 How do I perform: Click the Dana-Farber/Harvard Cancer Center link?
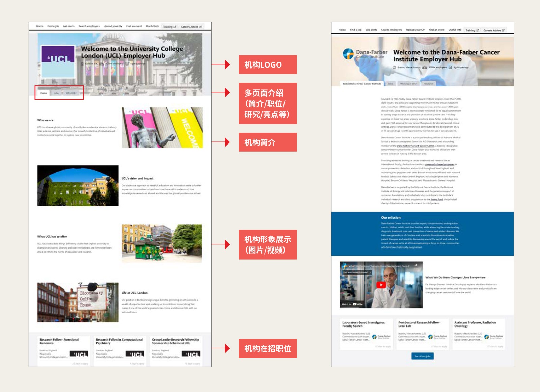tap(415, 146)
